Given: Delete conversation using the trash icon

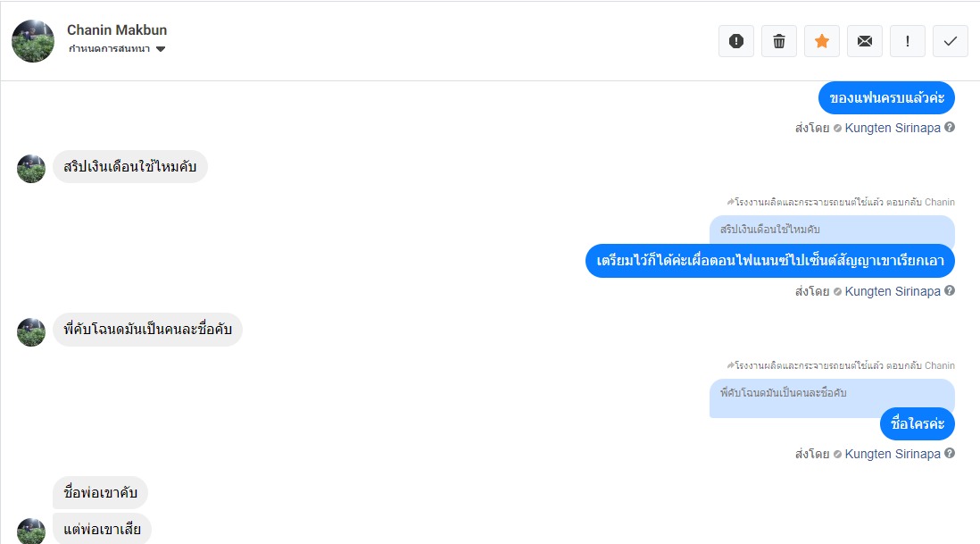Looking at the screenshot, I should [x=779, y=41].
